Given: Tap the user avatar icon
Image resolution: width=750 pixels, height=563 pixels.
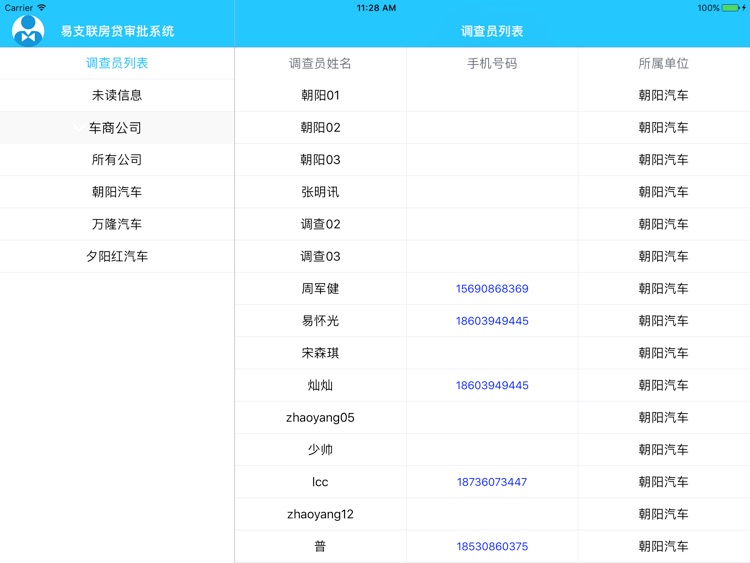Looking at the screenshot, I should (x=28, y=30).
